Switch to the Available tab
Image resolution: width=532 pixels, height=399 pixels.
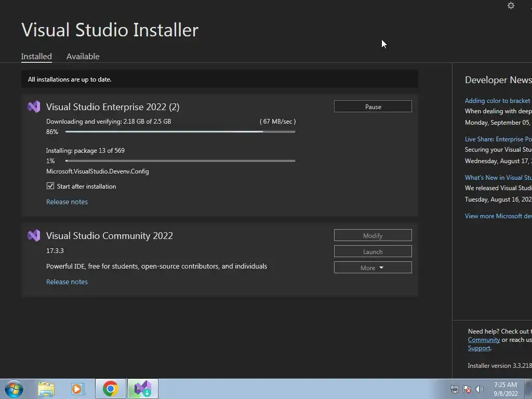[x=83, y=56]
